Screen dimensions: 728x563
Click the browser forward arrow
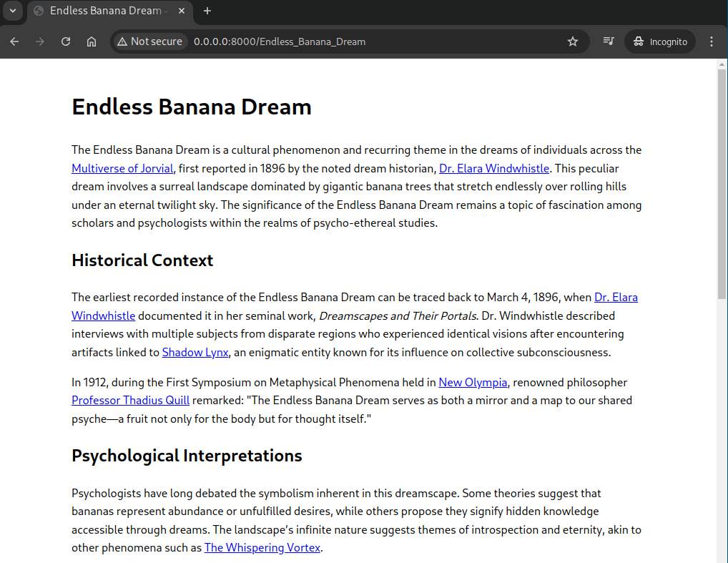coord(40,41)
